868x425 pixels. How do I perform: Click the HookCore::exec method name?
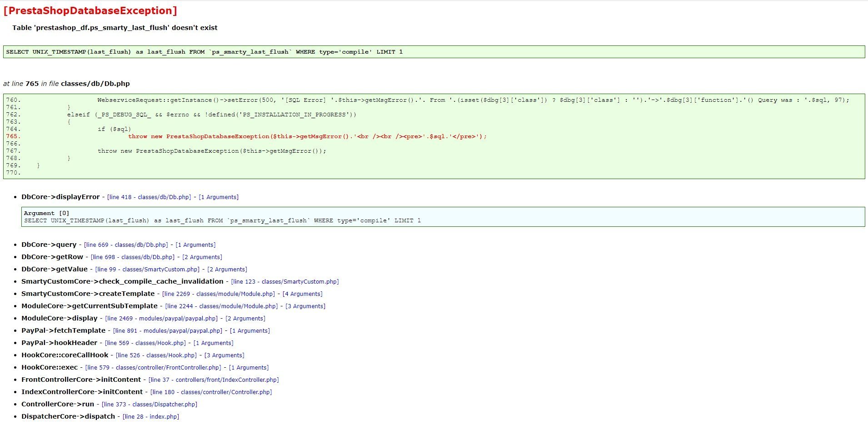coord(50,367)
